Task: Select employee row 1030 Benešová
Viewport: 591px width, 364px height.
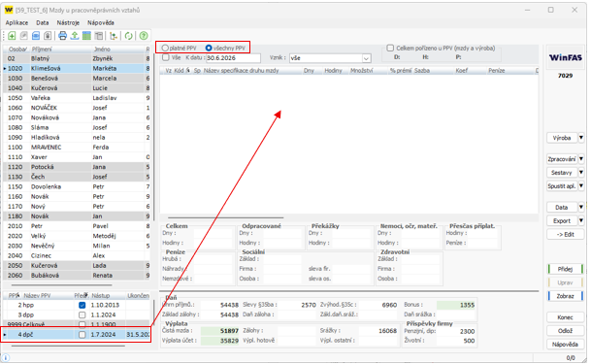Action: click(77, 79)
